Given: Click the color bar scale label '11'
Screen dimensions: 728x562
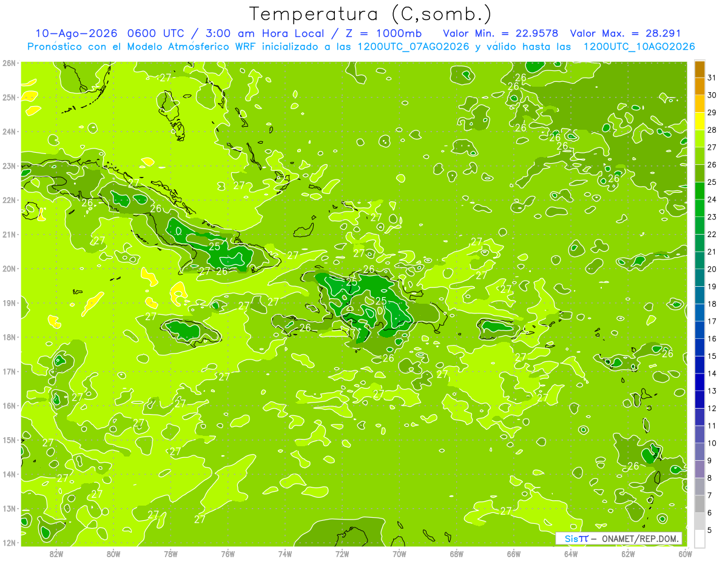Looking at the screenshot, I should coord(712,426).
